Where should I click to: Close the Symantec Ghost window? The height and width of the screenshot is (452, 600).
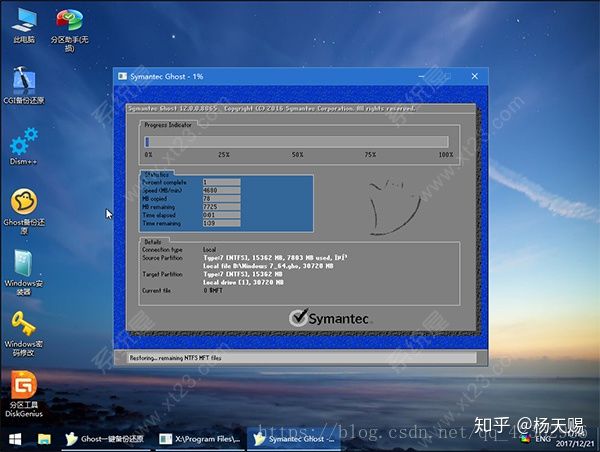(x=474, y=76)
